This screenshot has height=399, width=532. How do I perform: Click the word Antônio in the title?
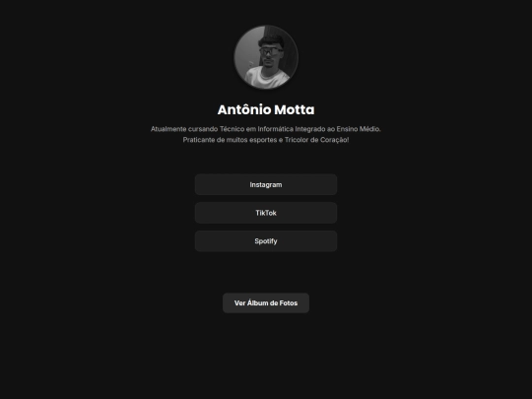244,109
